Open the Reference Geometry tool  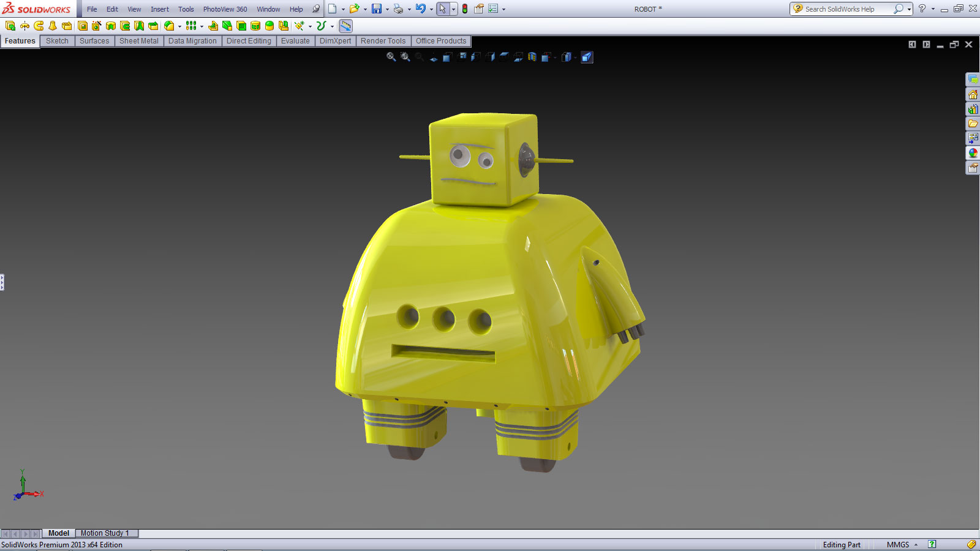[299, 26]
